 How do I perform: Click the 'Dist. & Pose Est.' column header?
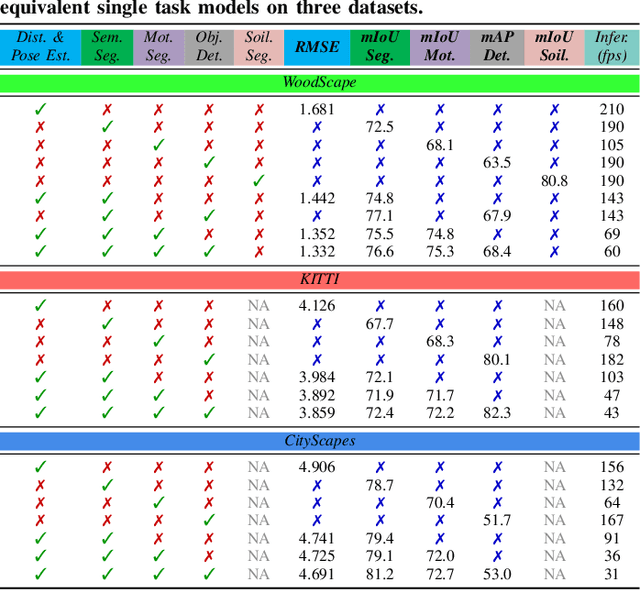[40, 47]
